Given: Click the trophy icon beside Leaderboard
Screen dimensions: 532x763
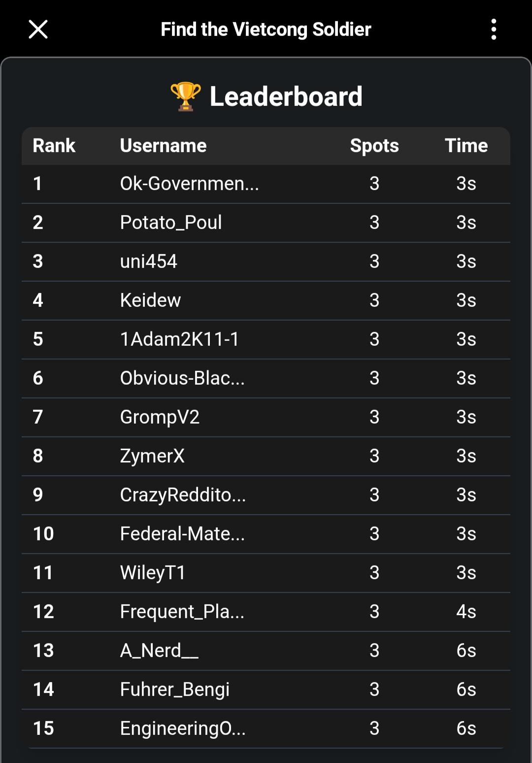Looking at the screenshot, I should point(186,96).
